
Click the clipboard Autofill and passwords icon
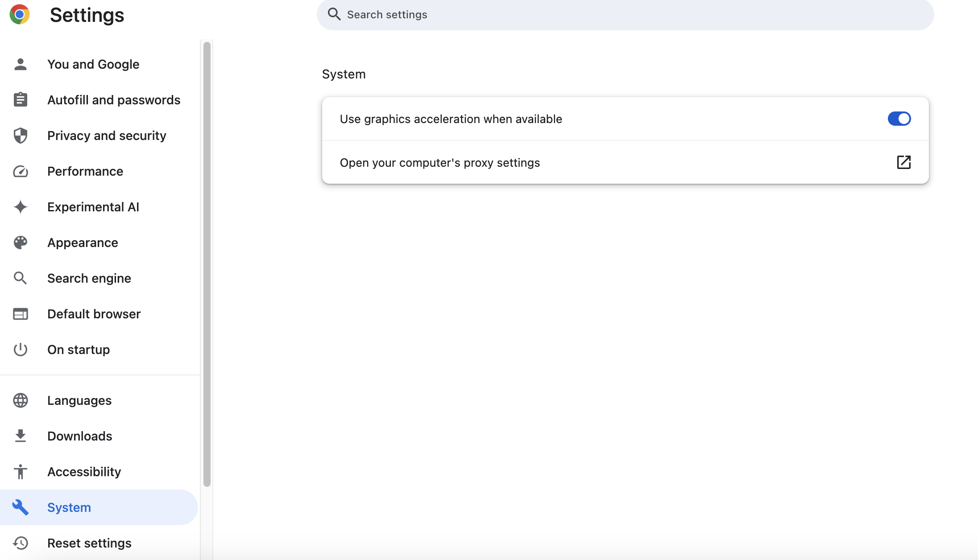click(x=21, y=100)
